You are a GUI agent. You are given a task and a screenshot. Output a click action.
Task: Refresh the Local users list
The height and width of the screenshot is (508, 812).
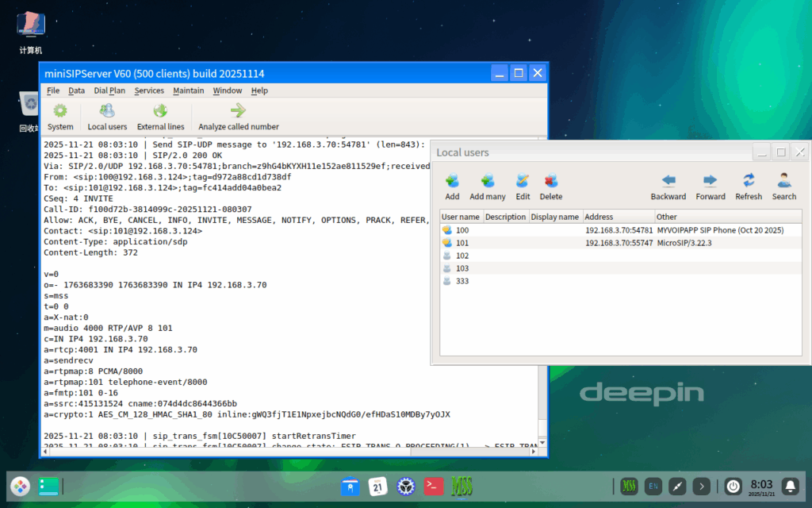[748, 184]
